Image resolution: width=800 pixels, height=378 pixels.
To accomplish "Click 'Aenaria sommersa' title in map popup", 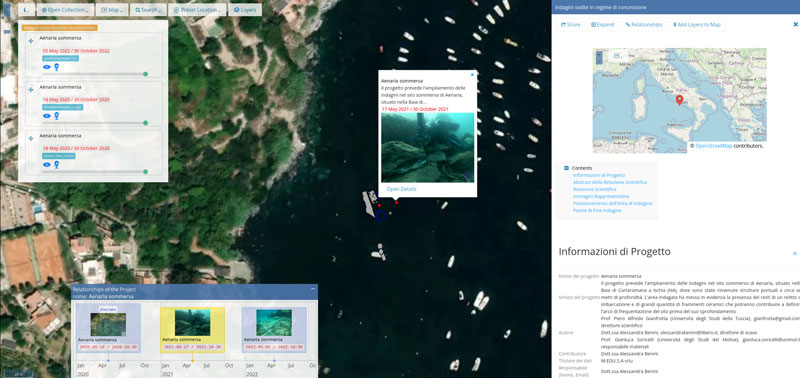I will point(402,81).
